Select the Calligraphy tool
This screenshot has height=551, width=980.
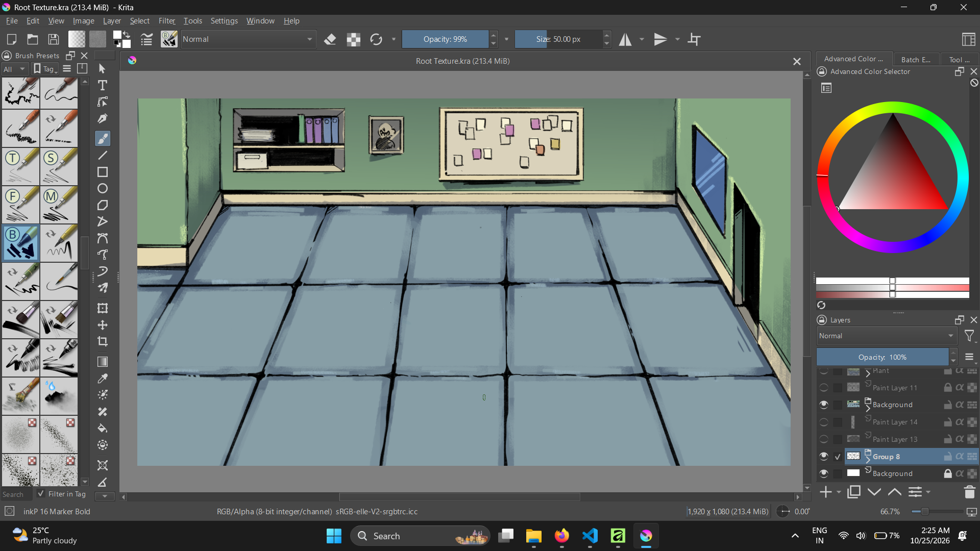tap(103, 118)
